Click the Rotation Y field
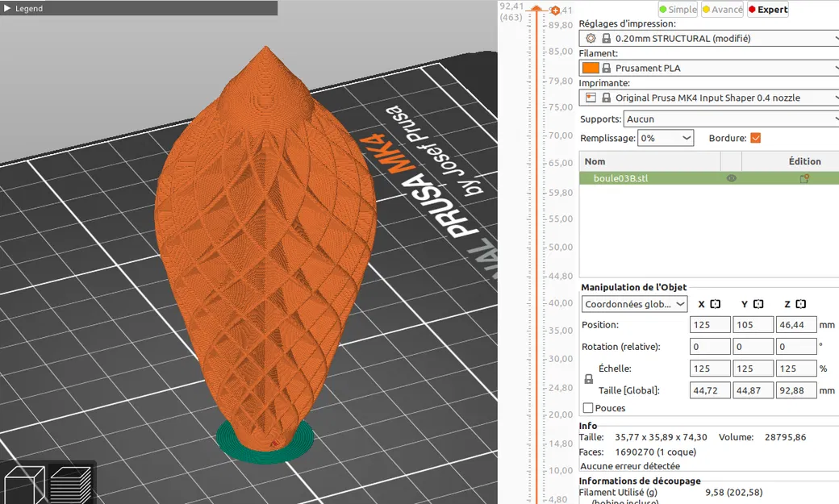 (x=753, y=347)
